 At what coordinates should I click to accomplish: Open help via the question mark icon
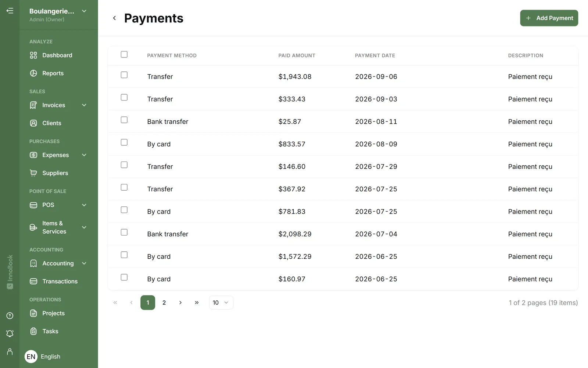(10, 316)
